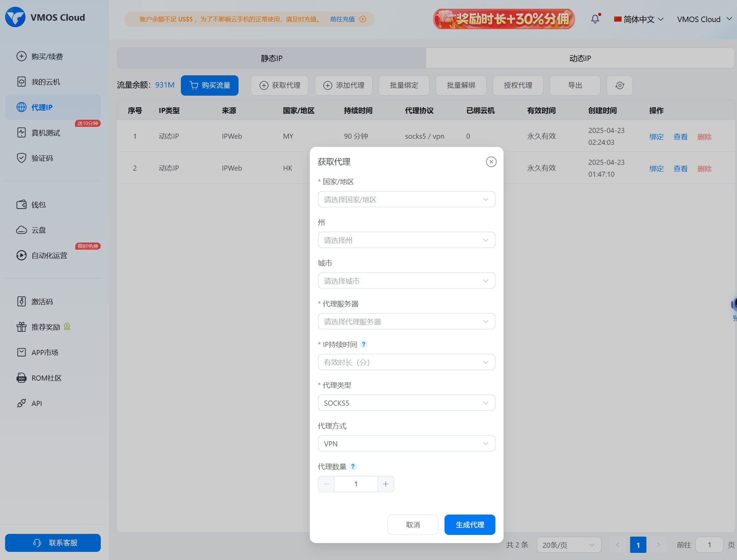Screen dimensions: 737x560
Task: Open ROM社区 in sidebar
Action: pyautogui.click(x=53, y=378)
